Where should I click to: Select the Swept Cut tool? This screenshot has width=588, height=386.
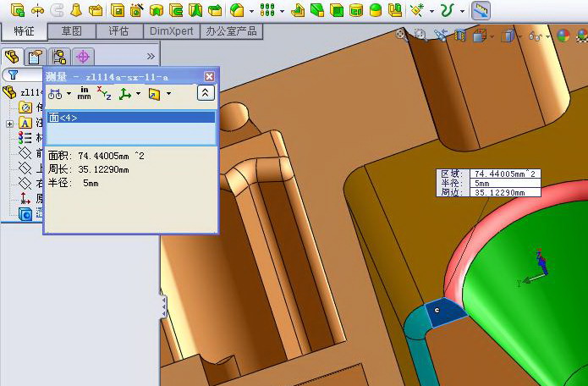click(x=176, y=10)
